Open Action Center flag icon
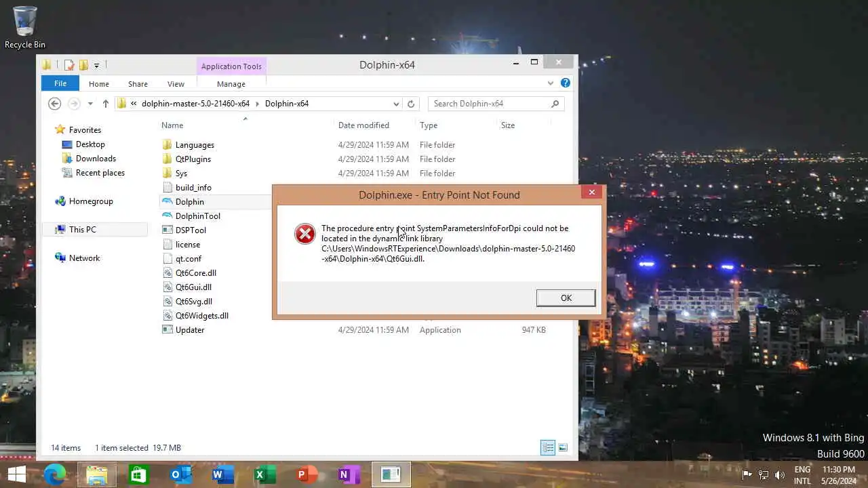The image size is (868, 488). (747, 474)
